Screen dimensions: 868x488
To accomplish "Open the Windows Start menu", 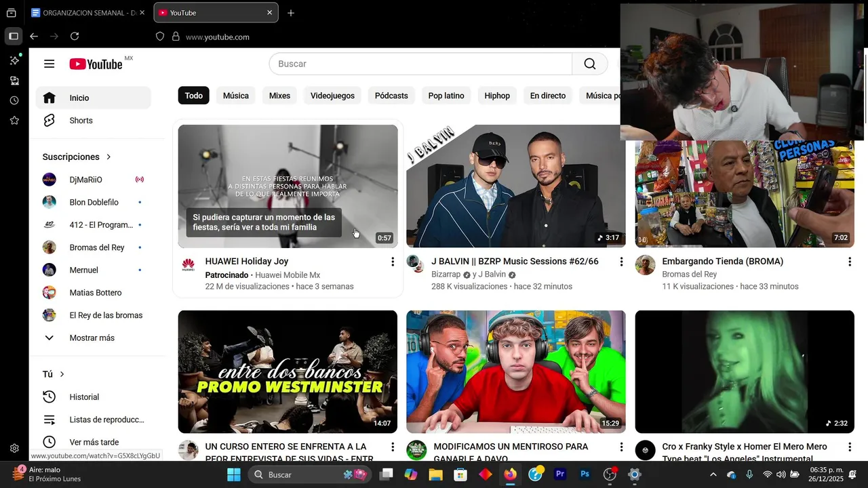I will pyautogui.click(x=234, y=474).
